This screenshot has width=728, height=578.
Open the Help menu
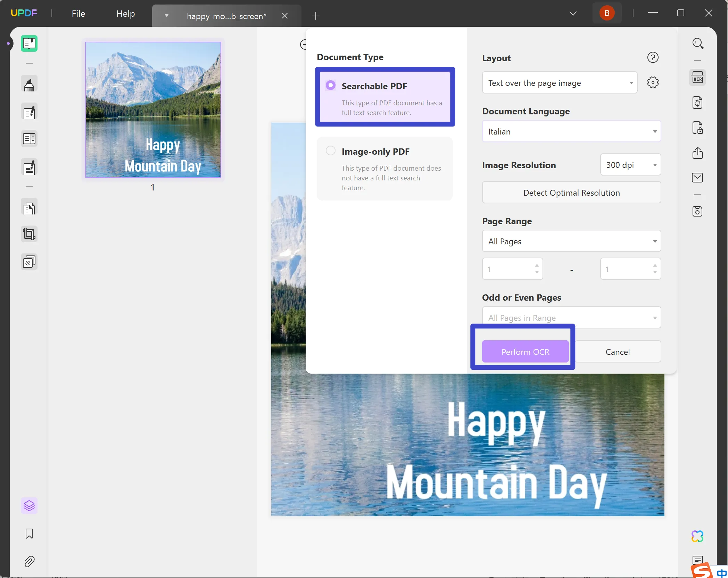click(125, 13)
